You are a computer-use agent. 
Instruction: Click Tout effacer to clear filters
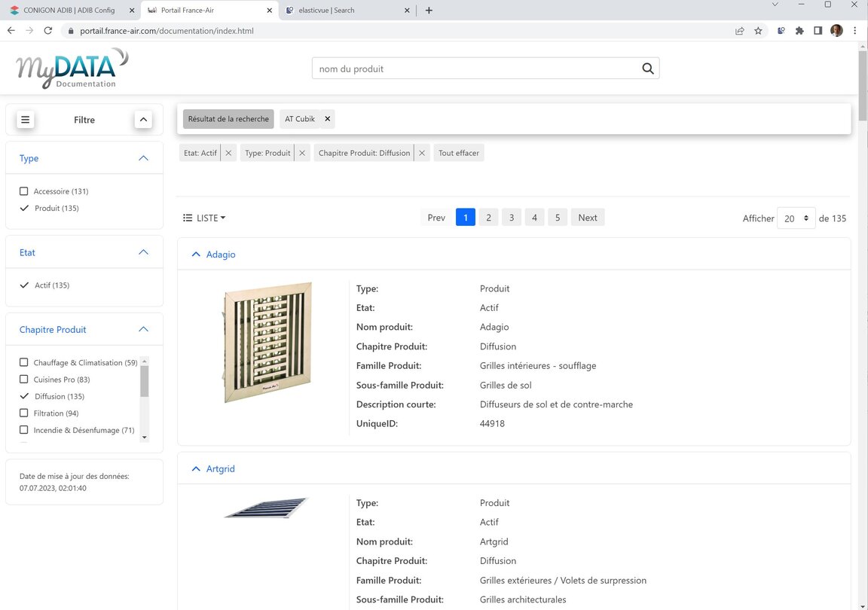pyautogui.click(x=458, y=154)
